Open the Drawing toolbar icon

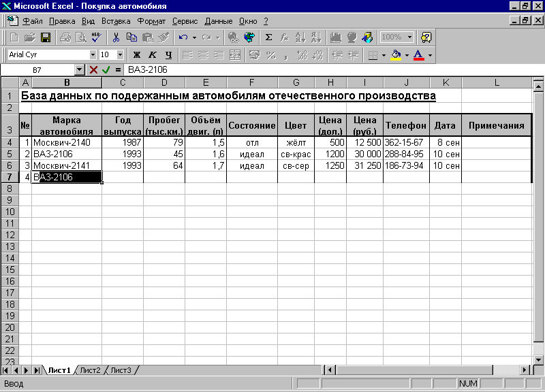pyautogui.click(x=367, y=37)
